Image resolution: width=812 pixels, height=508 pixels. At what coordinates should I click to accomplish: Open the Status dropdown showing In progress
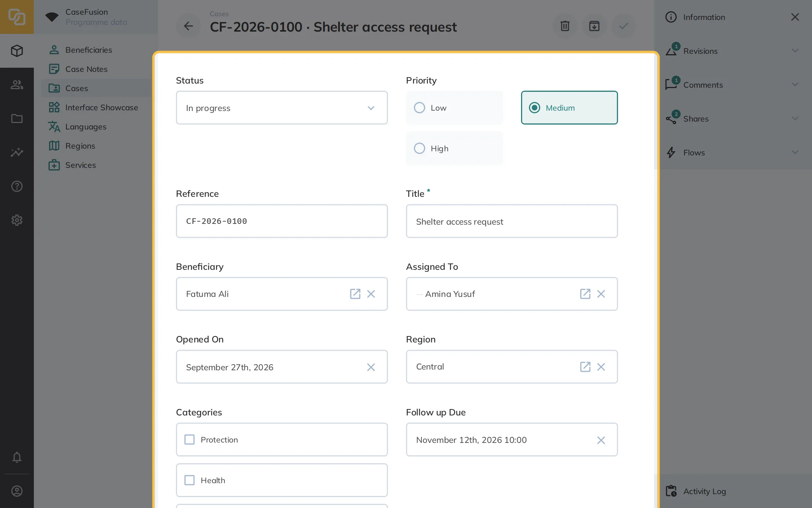pos(282,108)
